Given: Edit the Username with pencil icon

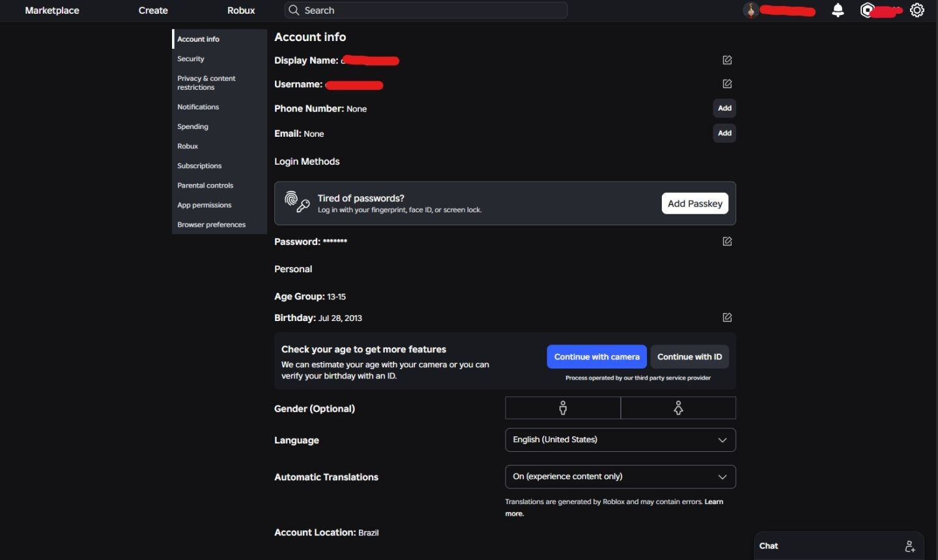Looking at the screenshot, I should (727, 84).
